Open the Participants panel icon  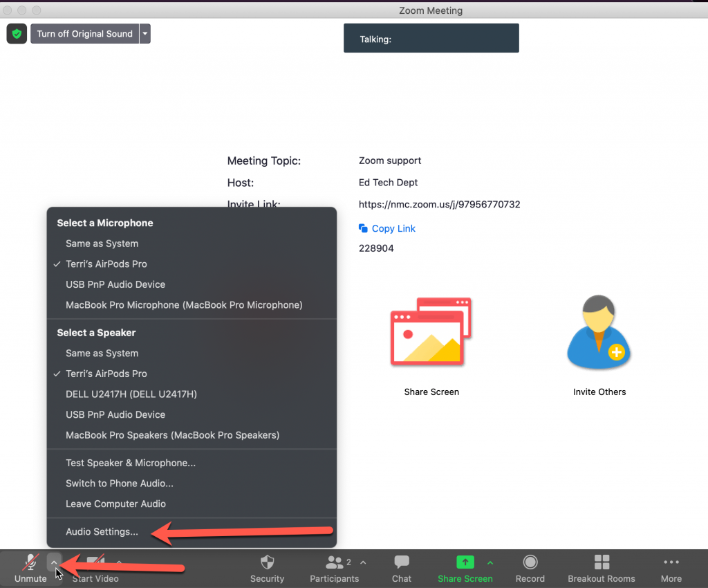(x=334, y=562)
